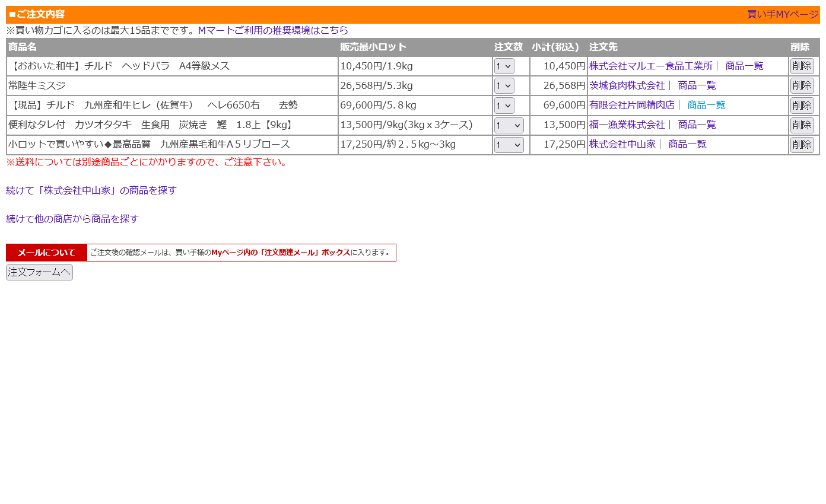The image size is (826, 504).
Task: Open quantity dropdown for カツオタタキ item
Action: [509, 125]
